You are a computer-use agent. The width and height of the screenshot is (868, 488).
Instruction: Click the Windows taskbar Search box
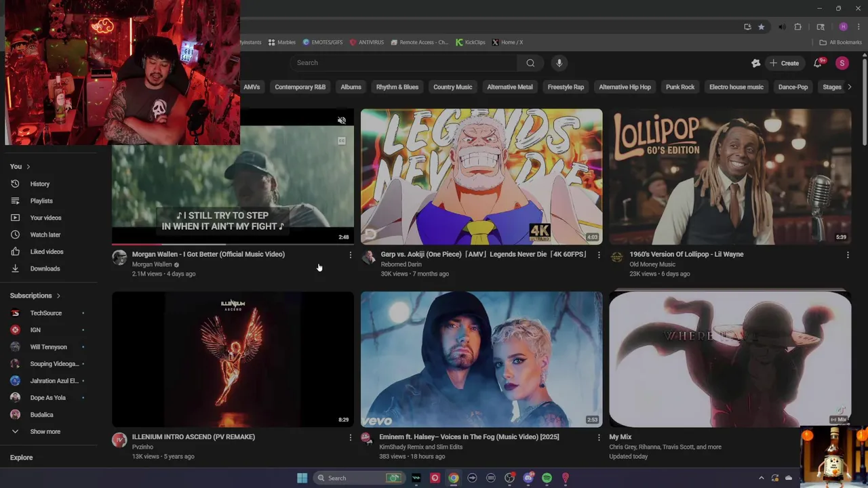[x=359, y=478]
